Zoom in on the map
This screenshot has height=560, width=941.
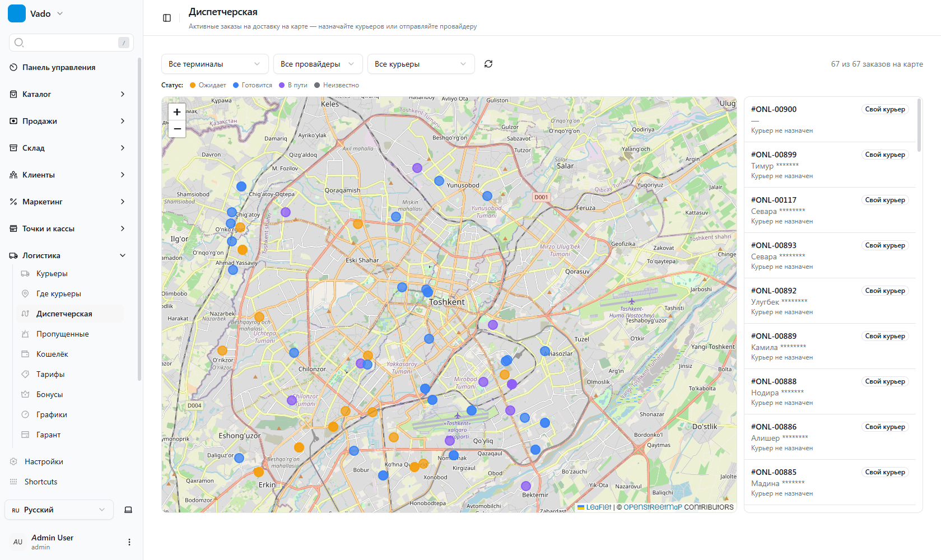[177, 112]
